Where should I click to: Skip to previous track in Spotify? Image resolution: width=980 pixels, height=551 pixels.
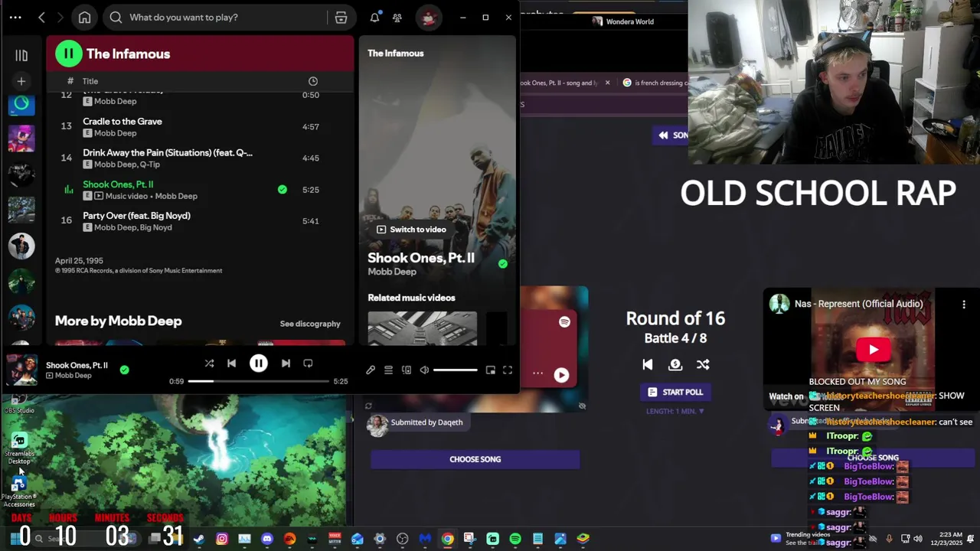[x=231, y=364]
